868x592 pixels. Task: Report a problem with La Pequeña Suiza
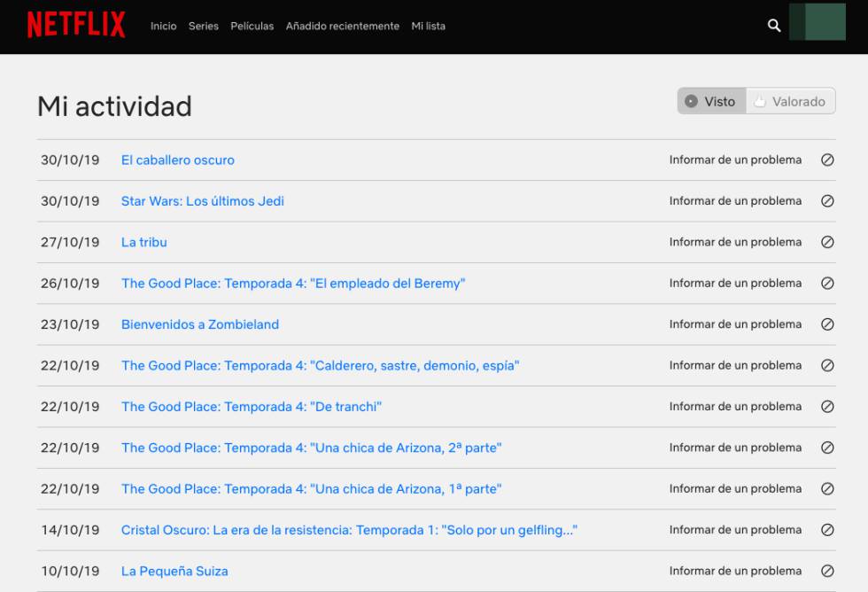[735, 571]
